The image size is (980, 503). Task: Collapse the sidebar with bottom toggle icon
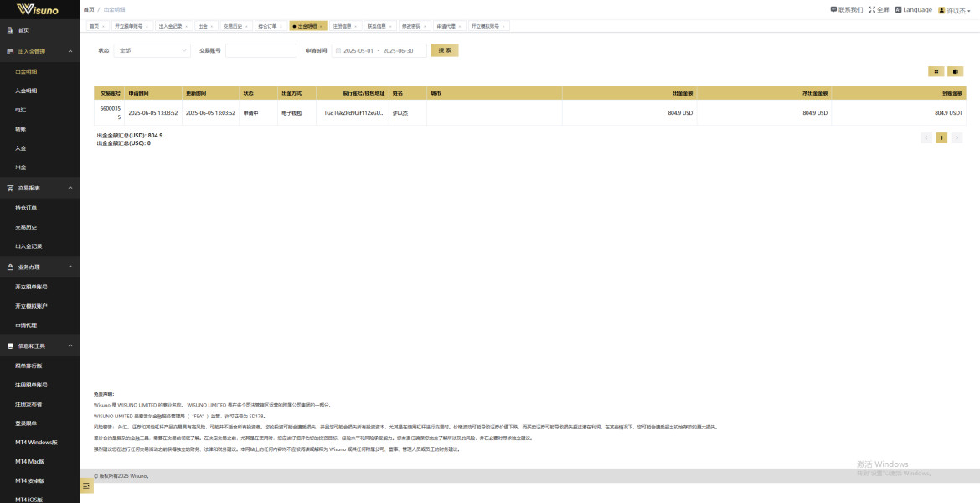tap(87, 485)
